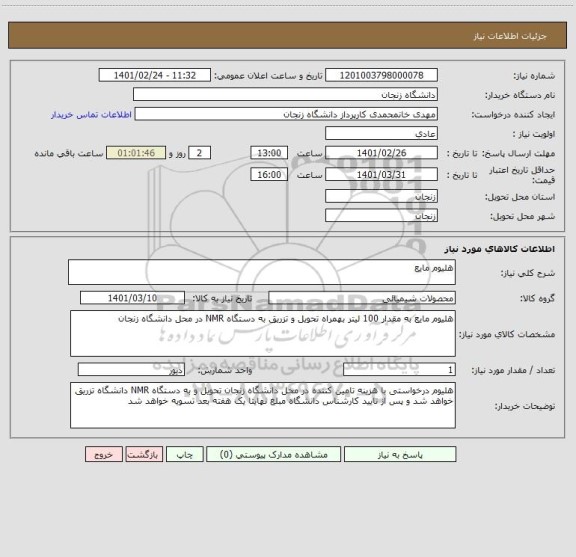Viewport: 576px width, 557px height.
Task: Click delivery city field زنجان
Action: click(381, 216)
